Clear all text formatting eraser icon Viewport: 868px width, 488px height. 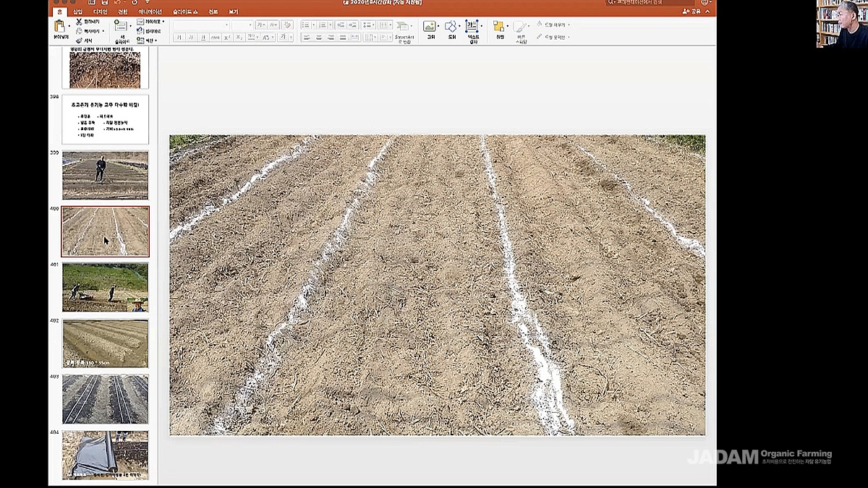287,25
